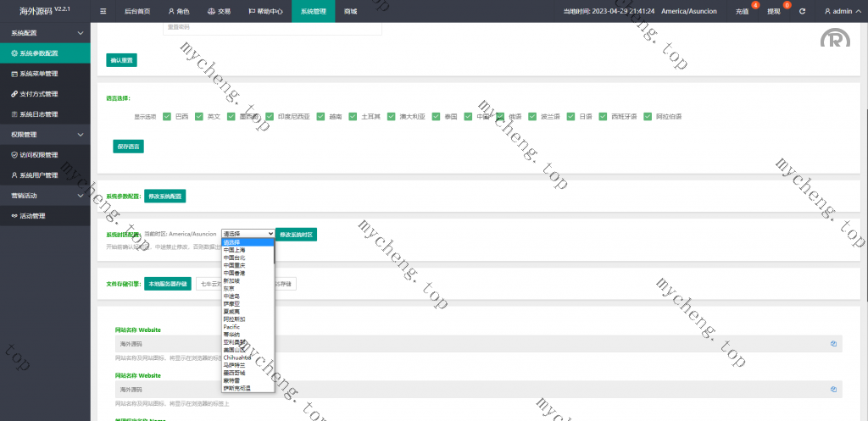Open 活动管理 in the sidebar

click(32, 216)
